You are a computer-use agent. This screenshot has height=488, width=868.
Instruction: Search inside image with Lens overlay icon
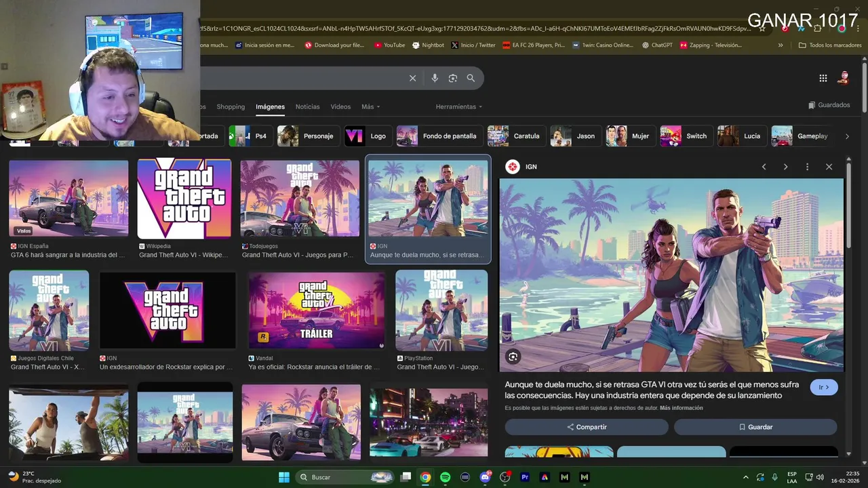(513, 357)
